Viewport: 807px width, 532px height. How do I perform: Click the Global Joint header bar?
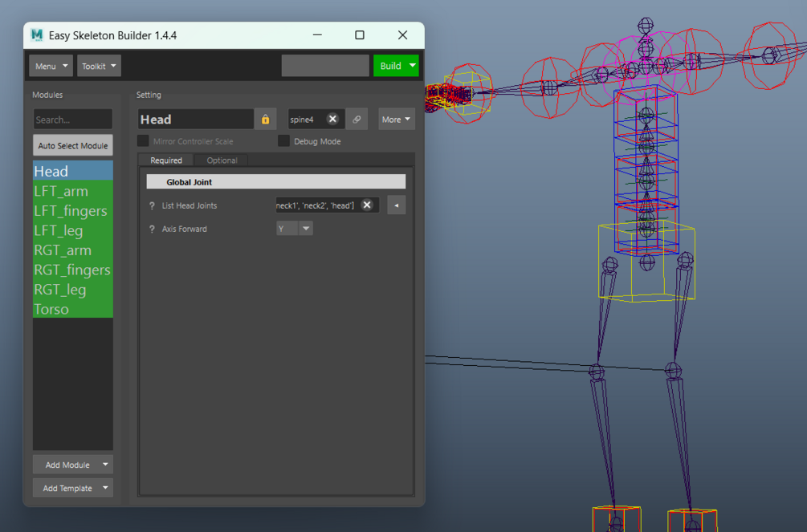275,181
